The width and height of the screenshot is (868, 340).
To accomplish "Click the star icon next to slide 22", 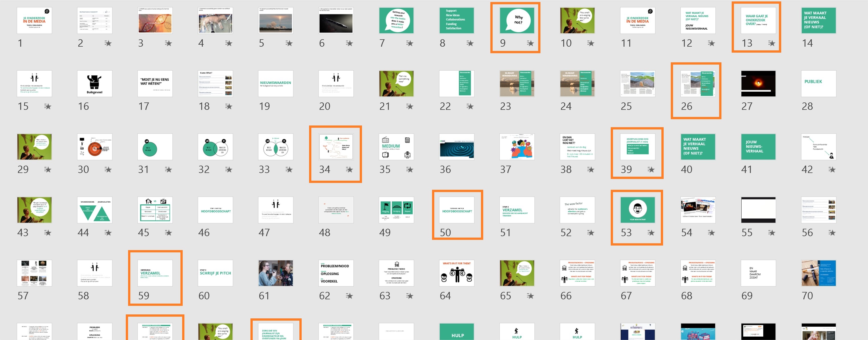I will [470, 106].
